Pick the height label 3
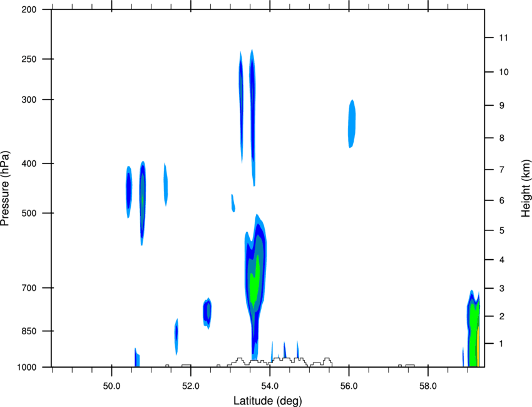The width and height of the screenshot is (532, 407). pos(501,289)
